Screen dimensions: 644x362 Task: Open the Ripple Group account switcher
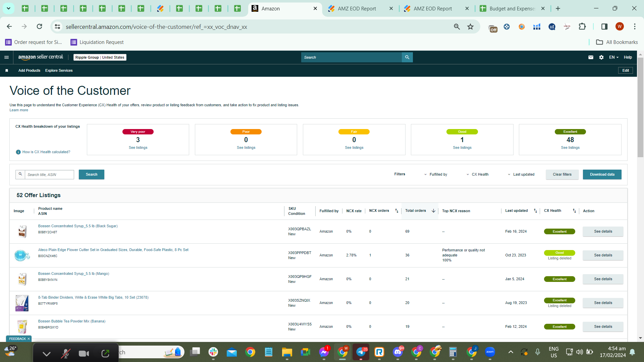[x=100, y=57]
